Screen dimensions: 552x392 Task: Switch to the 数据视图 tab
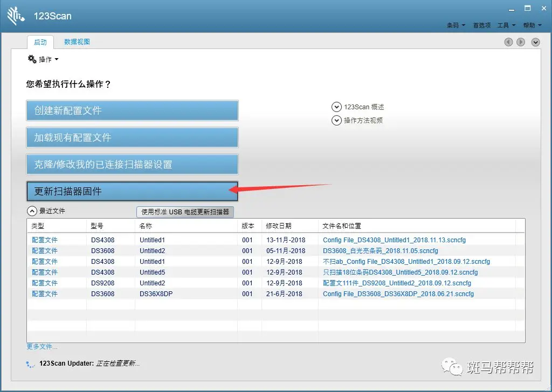coord(77,42)
